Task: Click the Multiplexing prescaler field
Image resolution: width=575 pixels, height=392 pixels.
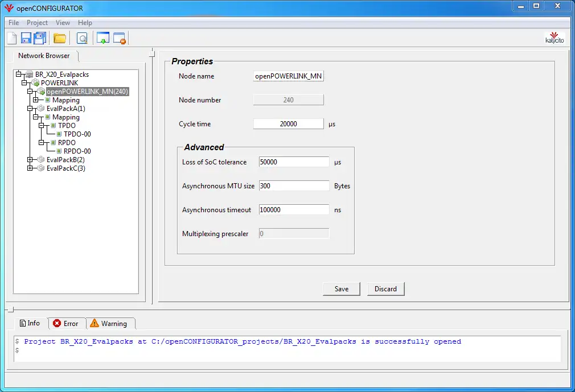Action: [294, 233]
